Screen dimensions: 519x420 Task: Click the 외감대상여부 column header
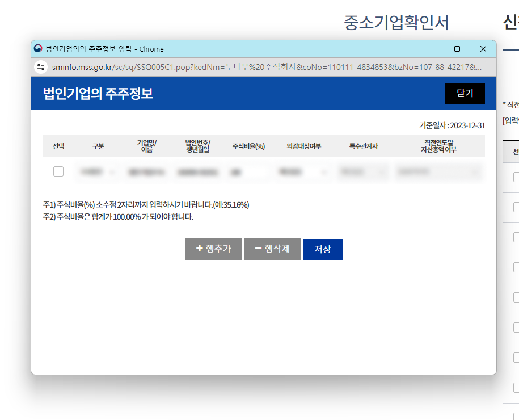pos(304,146)
